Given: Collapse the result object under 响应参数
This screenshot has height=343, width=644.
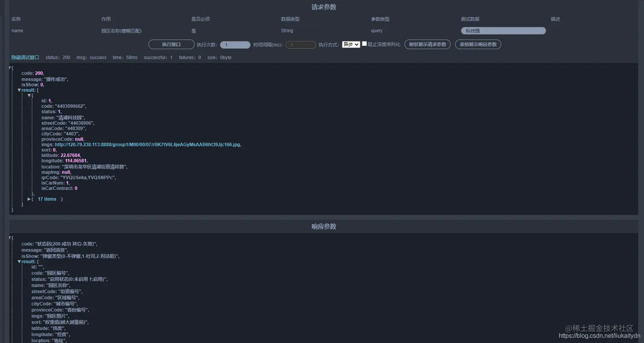Looking at the screenshot, I should click(19, 261).
